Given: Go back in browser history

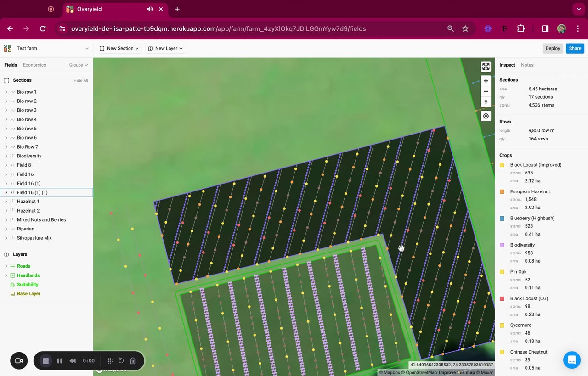Looking at the screenshot, I should tap(10, 28).
